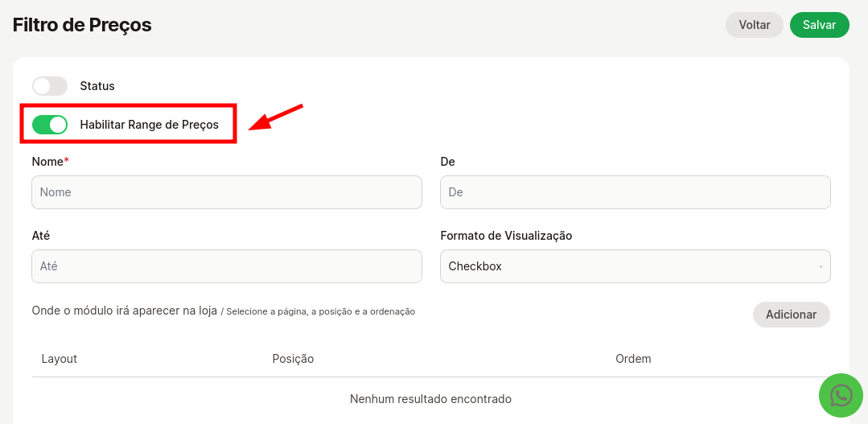868x424 pixels.
Task: Disable the Habilitar Range de Preços switch
Action: [x=50, y=125]
